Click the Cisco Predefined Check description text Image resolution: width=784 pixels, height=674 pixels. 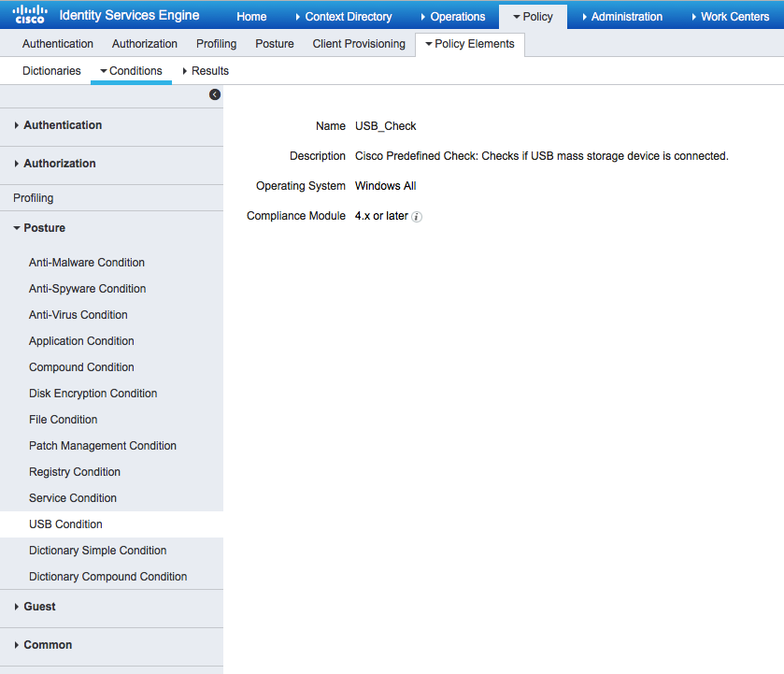[x=541, y=156]
